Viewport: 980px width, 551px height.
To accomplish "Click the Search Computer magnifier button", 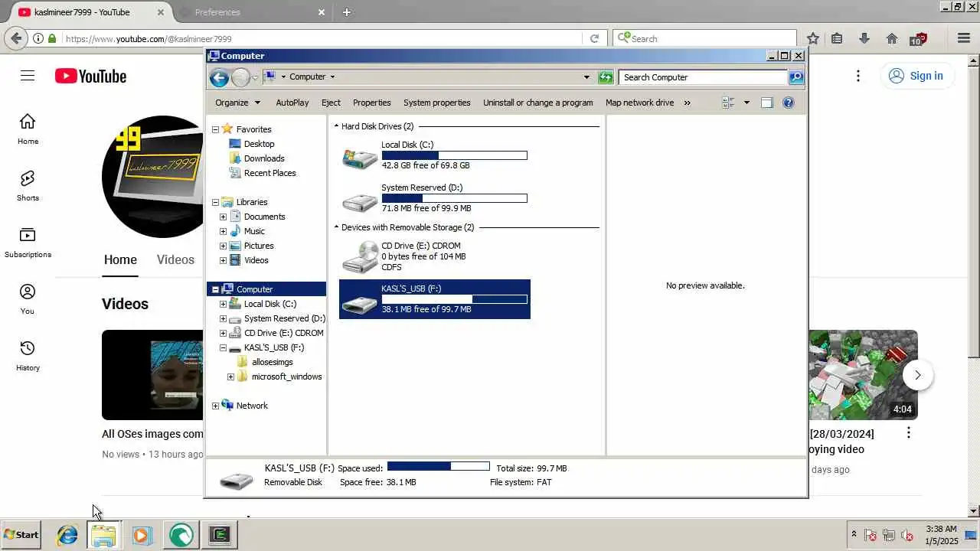I will [796, 77].
